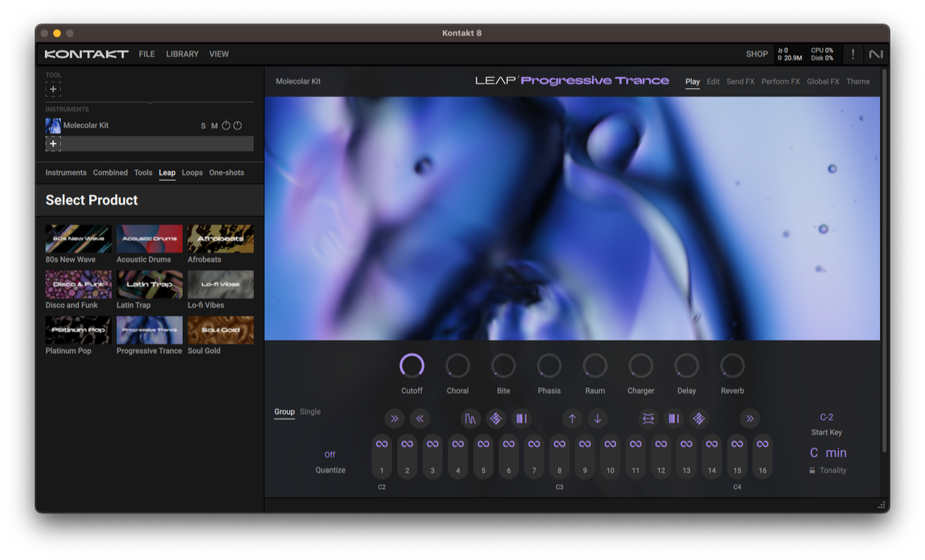The height and width of the screenshot is (560, 925).
Task: Open the Progressive Trance product
Action: pos(149,330)
